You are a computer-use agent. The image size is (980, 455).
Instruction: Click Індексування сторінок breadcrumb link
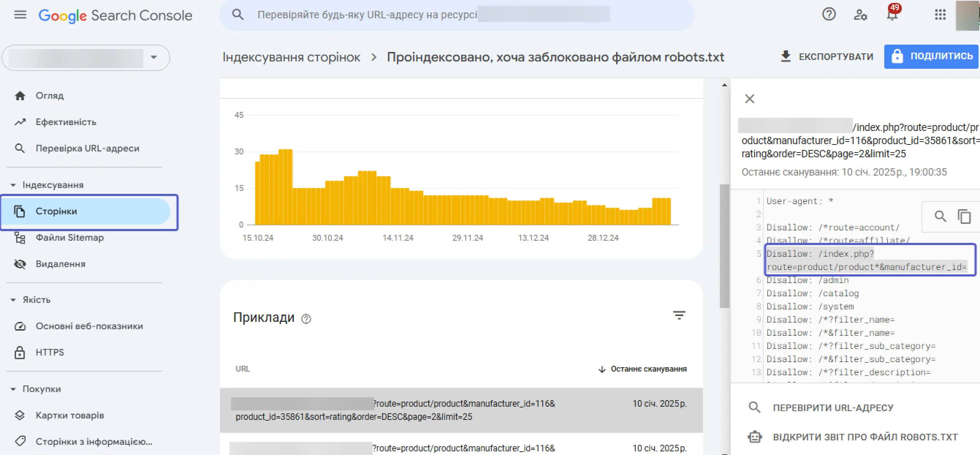(292, 57)
